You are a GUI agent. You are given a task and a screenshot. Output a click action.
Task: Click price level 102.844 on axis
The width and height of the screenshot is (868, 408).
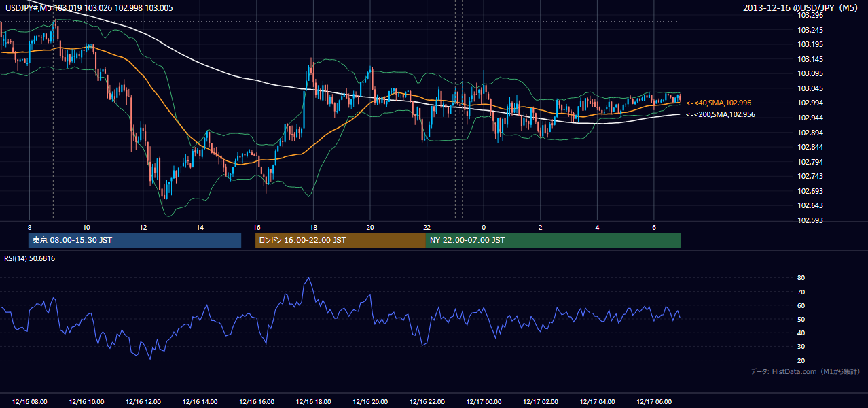(810, 147)
